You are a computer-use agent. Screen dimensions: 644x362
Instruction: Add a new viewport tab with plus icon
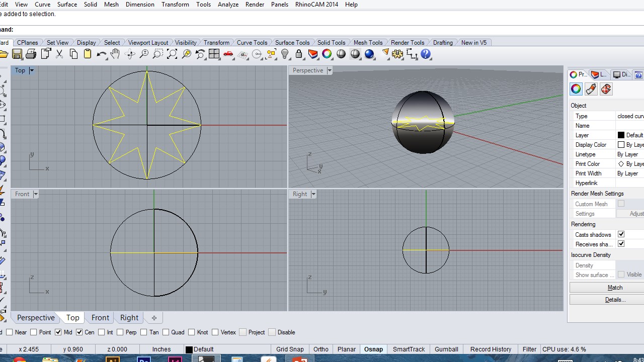[x=154, y=318]
